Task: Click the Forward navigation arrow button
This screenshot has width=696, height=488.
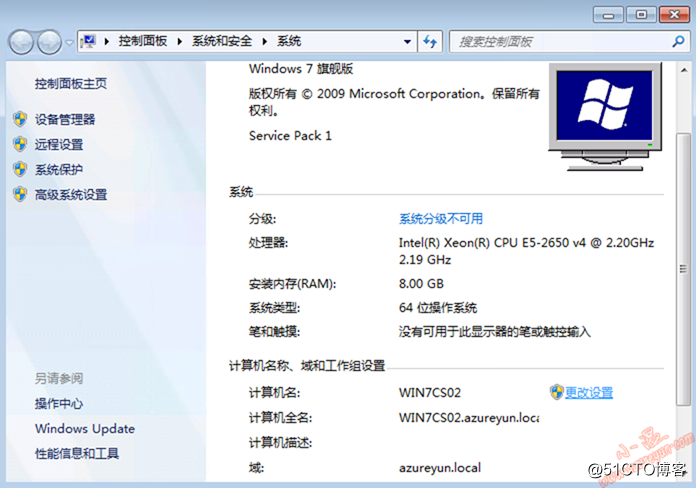Action: pyautogui.click(x=49, y=42)
